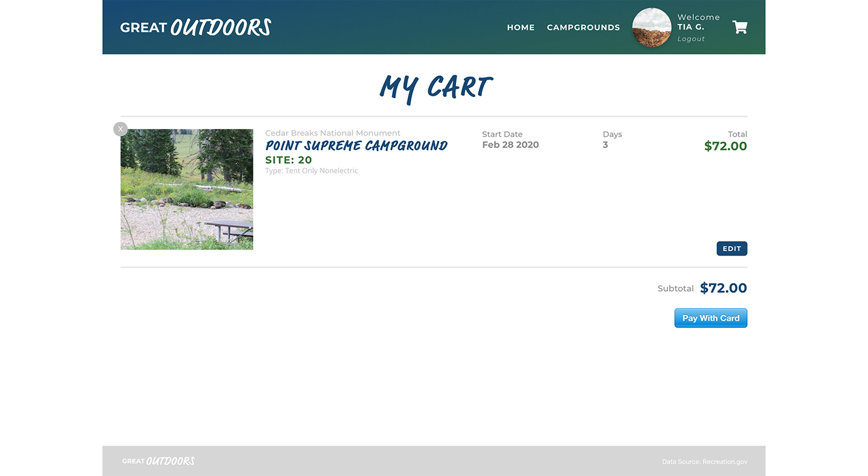This screenshot has height=476, width=868.
Task: Remove the campsite with the X icon
Action: tap(120, 129)
